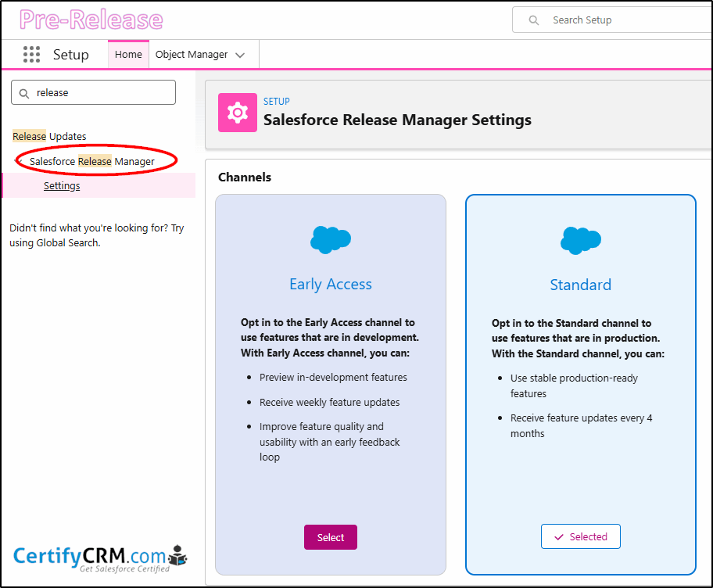Click the Pre-Release logo text

point(91,20)
